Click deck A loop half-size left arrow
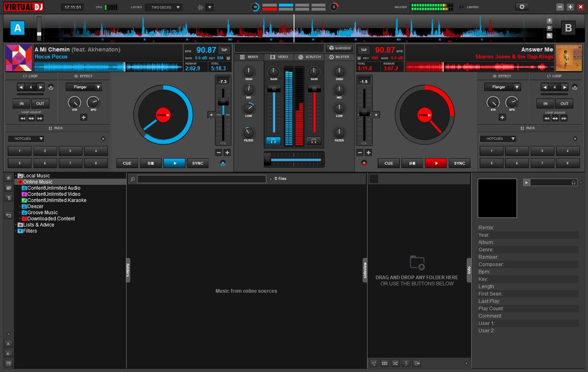Image resolution: width=588 pixels, height=372 pixels. click(21, 87)
